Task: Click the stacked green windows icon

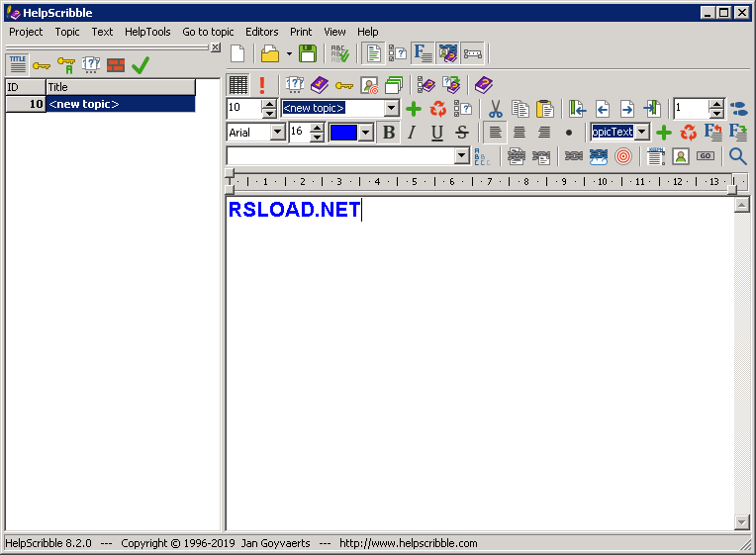Action: pos(394,85)
